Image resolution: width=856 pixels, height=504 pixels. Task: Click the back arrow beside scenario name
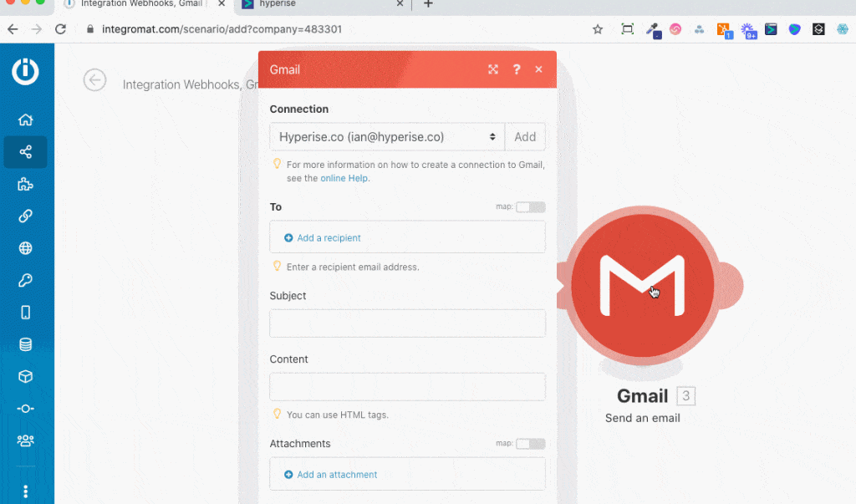coord(94,80)
